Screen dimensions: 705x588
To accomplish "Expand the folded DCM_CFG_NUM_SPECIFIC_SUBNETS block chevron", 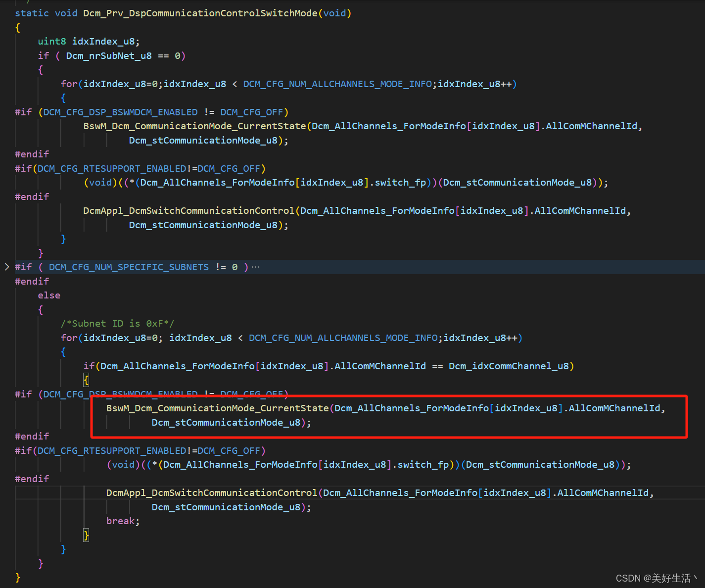I will point(7,267).
